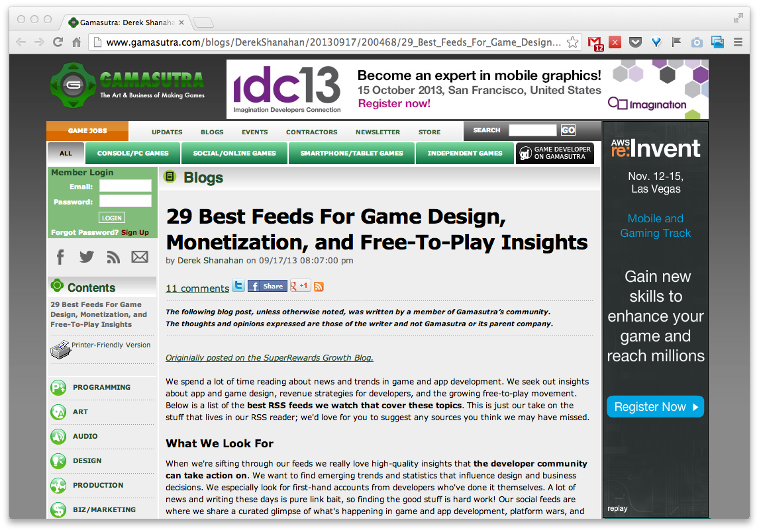Click the Email input field
The width and height of the screenshot is (759, 532).
tap(125, 186)
